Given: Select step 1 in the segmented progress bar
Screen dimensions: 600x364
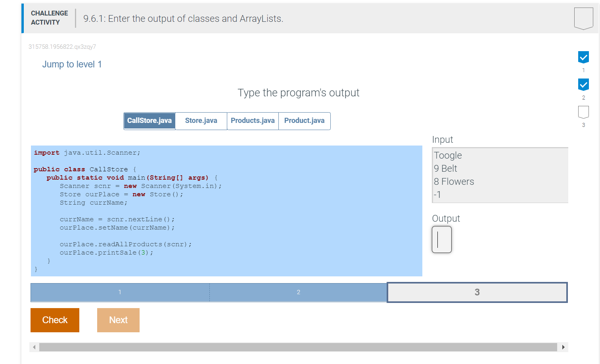Looking at the screenshot, I should point(120,292).
